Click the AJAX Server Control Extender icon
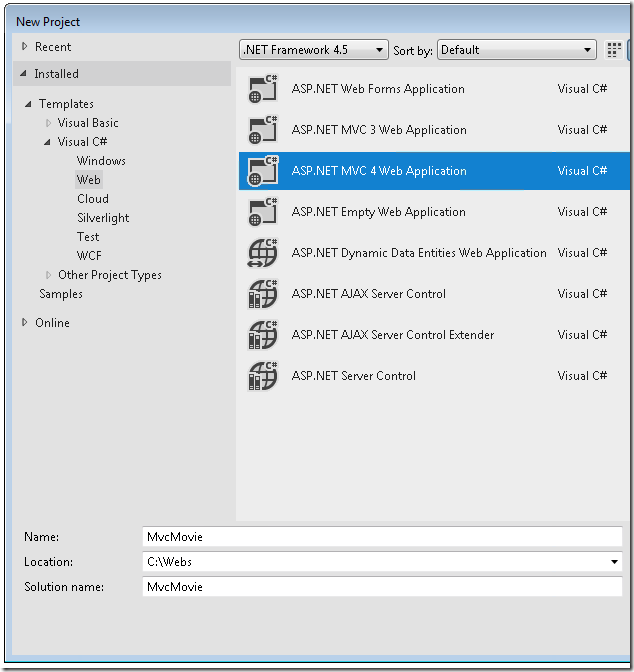634x672 pixels. (x=262, y=335)
